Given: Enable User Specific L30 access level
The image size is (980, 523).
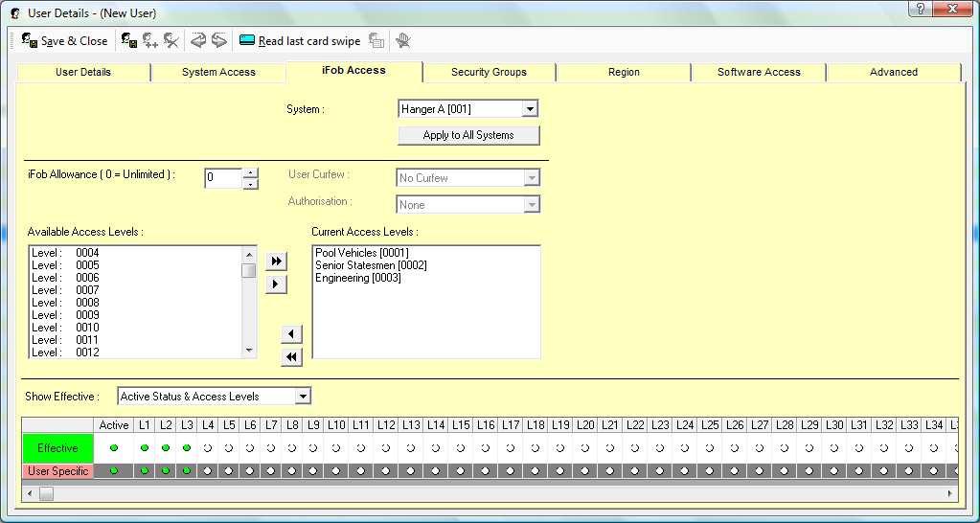Looking at the screenshot, I should [x=834, y=471].
